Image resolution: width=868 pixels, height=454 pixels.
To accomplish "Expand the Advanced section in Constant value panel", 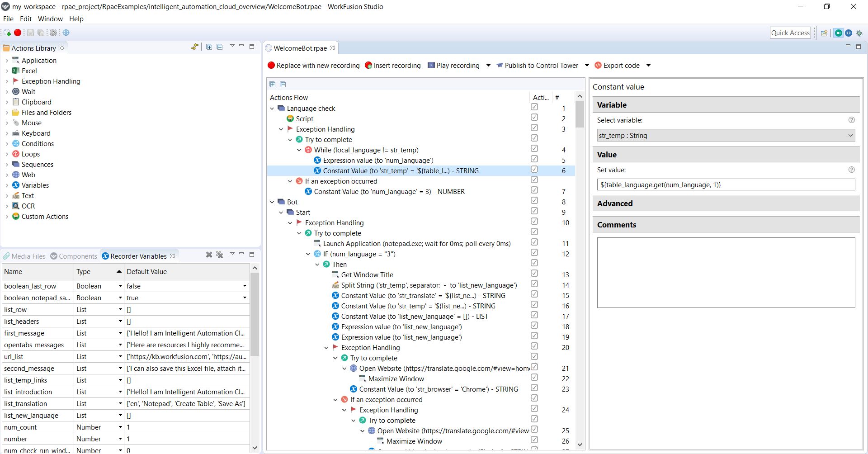I will coord(615,203).
